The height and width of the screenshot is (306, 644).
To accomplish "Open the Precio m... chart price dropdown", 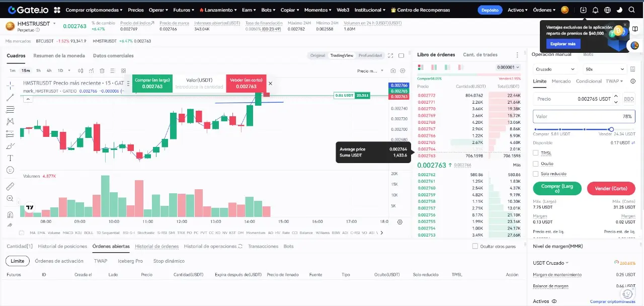I will (x=370, y=71).
